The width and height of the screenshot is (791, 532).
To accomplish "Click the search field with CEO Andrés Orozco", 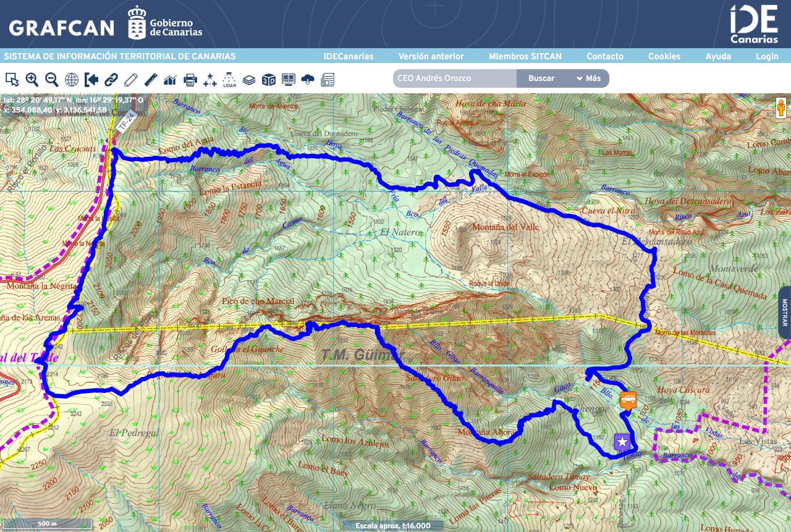I will [455, 78].
